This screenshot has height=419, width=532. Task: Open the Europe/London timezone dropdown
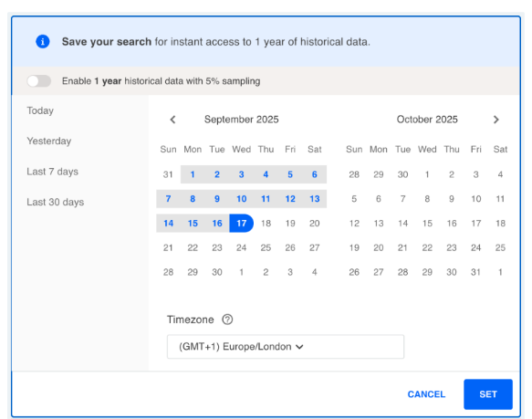click(286, 347)
